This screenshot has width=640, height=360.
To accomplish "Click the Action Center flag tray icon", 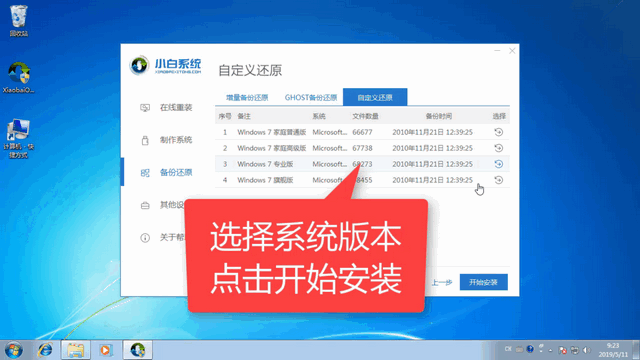I will tap(562, 350).
